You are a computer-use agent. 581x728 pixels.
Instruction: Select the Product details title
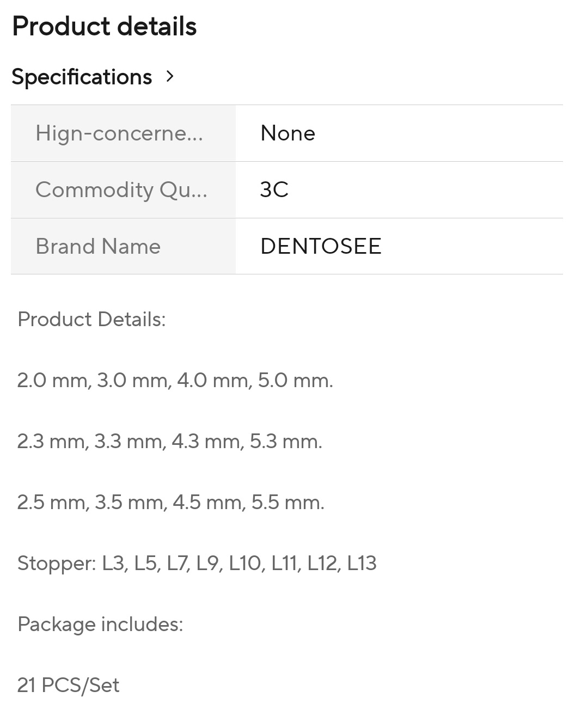[104, 26]
